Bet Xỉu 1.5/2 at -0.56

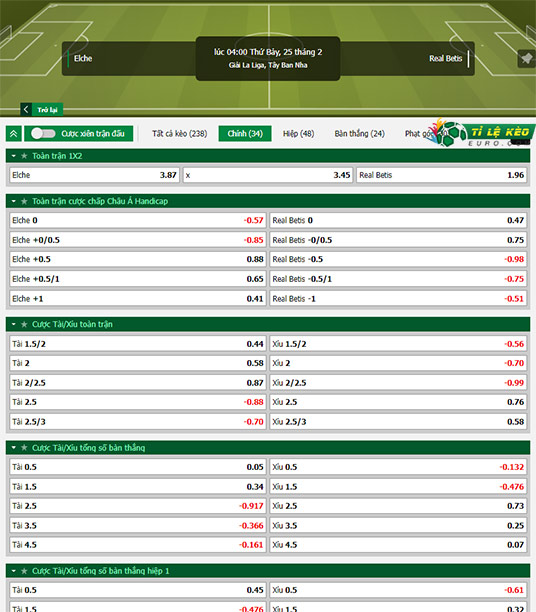point(398,344)
